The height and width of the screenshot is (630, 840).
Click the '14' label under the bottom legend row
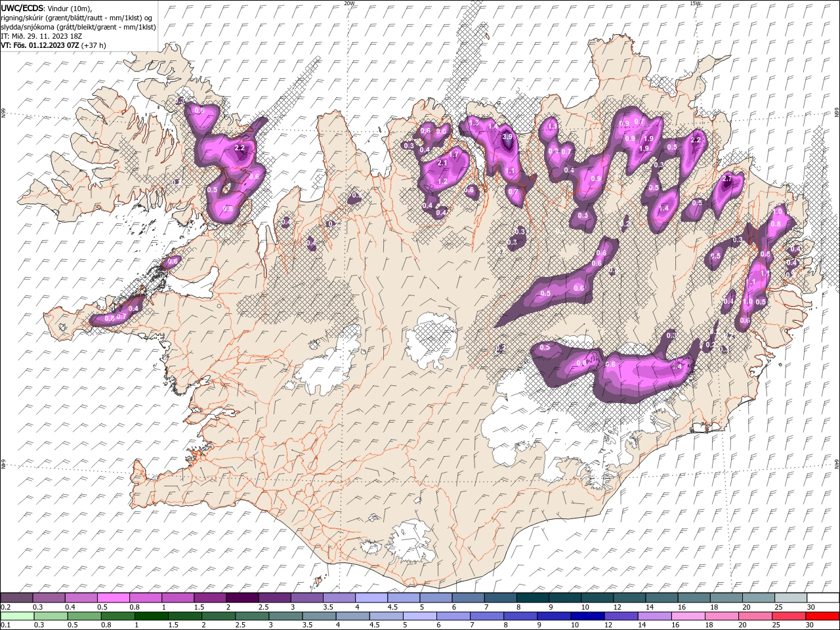[x=642, y=625]
